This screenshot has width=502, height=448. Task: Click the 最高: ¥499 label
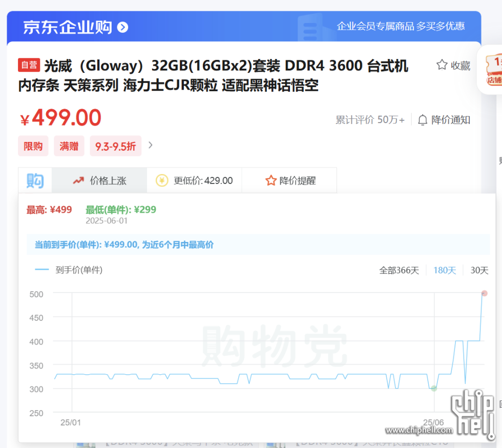49,210
